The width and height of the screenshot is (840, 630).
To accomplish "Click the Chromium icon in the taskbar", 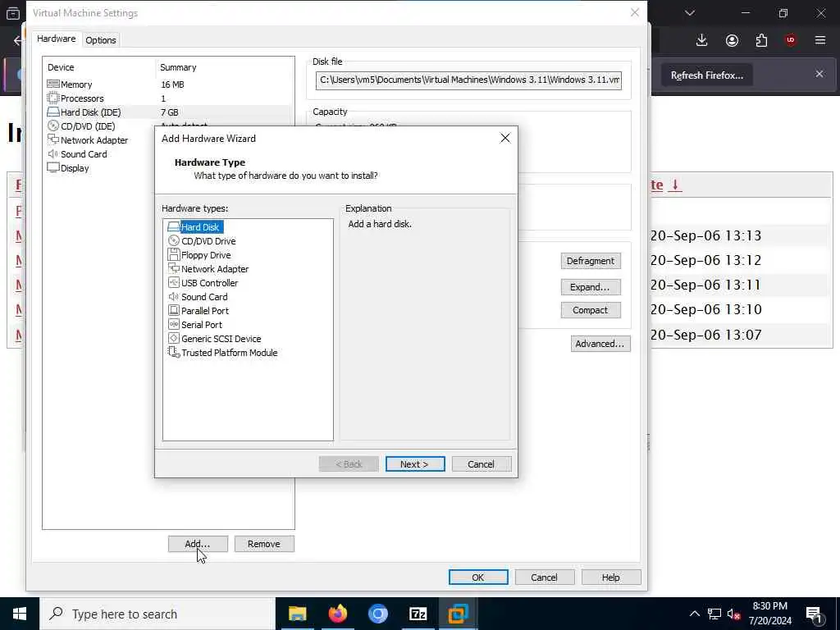I will pyautogui.click(x=377, y=614).
